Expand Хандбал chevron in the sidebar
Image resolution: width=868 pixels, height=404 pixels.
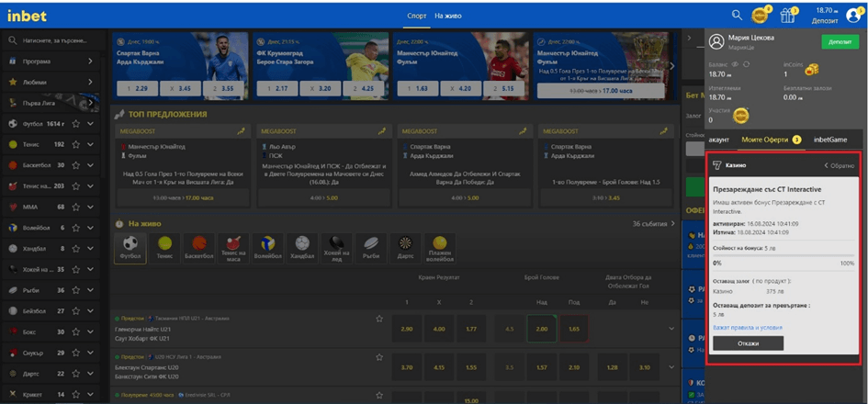(90, 249)
